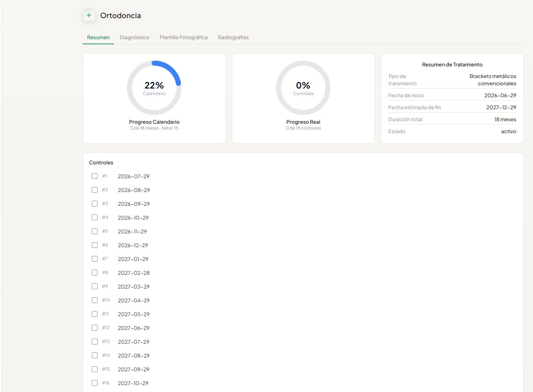
Task: Click the text "0 de 18 controles"
Action: [x=303, y=128]
